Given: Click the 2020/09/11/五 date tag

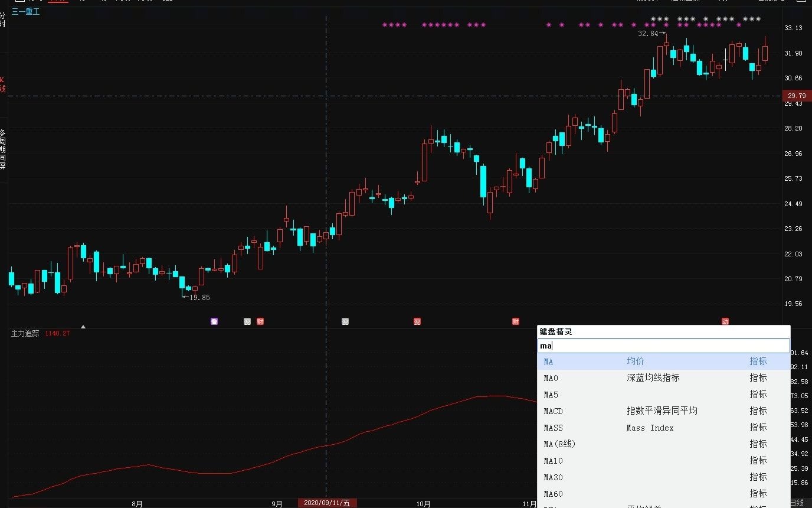Looking at the screenshot, I should pos(327,503).
